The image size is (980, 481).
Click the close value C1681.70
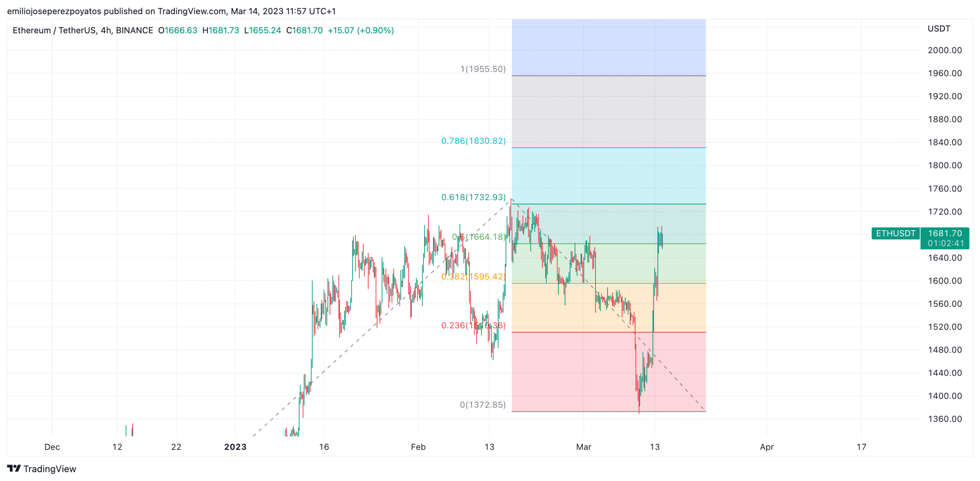click(304, 30)
